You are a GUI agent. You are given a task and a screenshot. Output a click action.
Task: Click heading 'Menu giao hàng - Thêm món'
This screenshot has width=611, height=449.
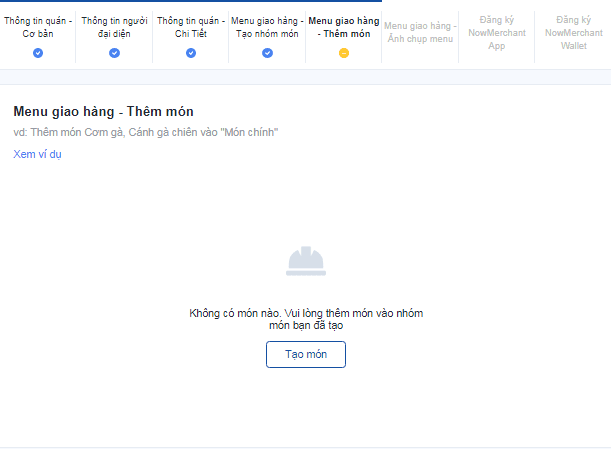[103, 111]
